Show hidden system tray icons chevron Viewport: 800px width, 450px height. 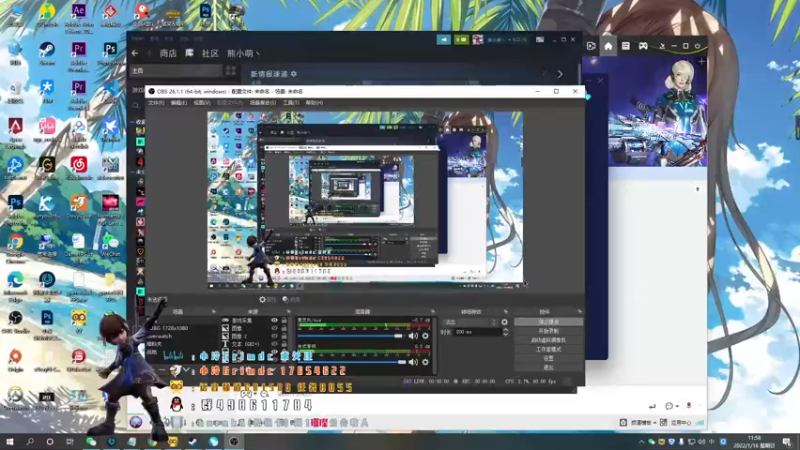click(641, 442)
